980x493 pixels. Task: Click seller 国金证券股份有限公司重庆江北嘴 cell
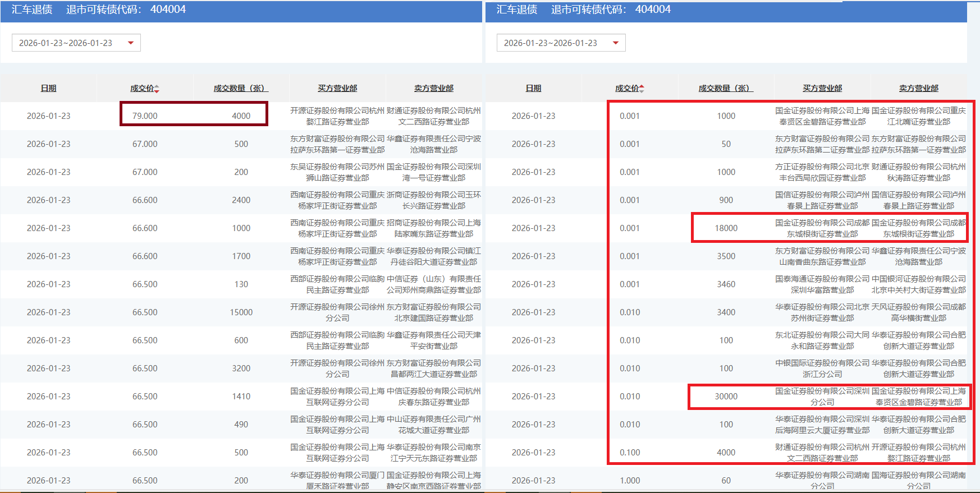pyautogui.click(x=919, y=116)
